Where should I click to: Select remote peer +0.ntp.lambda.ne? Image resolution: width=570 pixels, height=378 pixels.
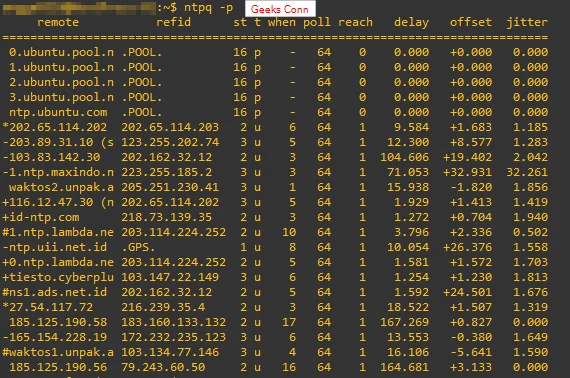pyautogui.click(x=58, y=262)
